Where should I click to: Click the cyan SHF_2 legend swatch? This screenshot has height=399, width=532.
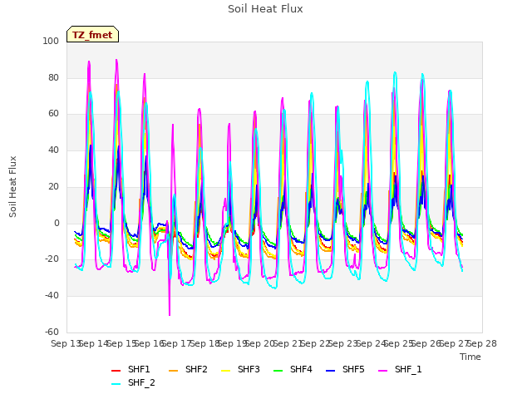click(x=116, y=384)
